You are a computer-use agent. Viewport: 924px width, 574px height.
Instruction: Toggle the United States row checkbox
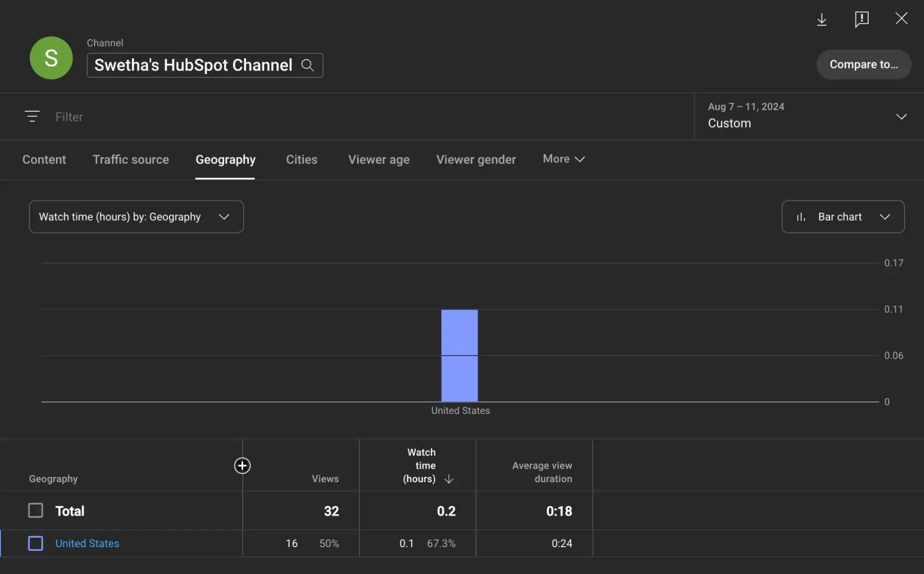tap(36, 543)
